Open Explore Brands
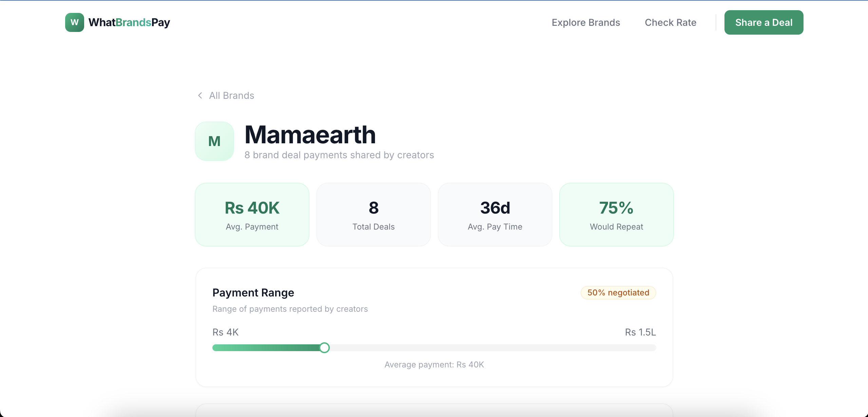Screen dimensions: 868x417 pos(586,22)
